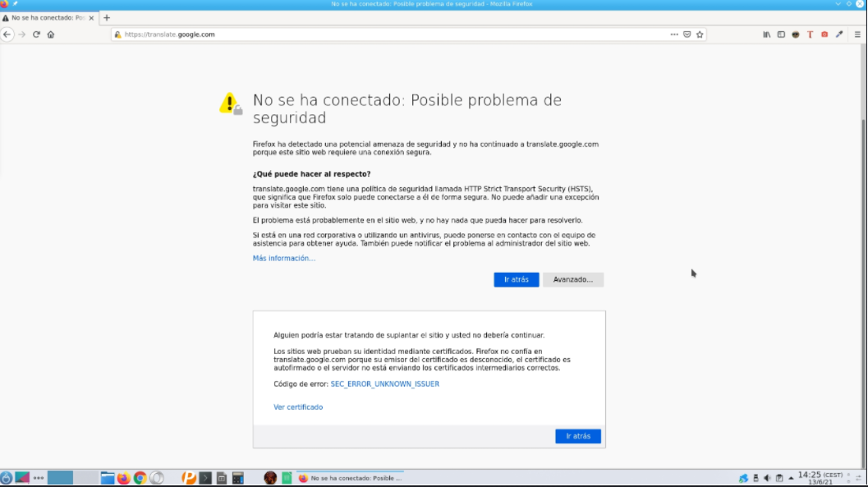Open the SEC_ERROR_UNKNOWN_ISSUER error code link
This screenshot has height=487, width=868.
[x=385, y=384]
